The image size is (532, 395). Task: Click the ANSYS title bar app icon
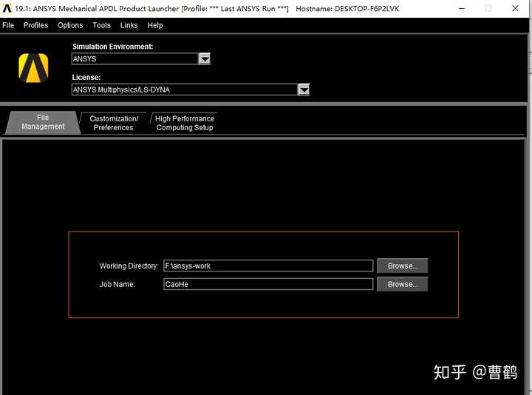click(7, 8)
